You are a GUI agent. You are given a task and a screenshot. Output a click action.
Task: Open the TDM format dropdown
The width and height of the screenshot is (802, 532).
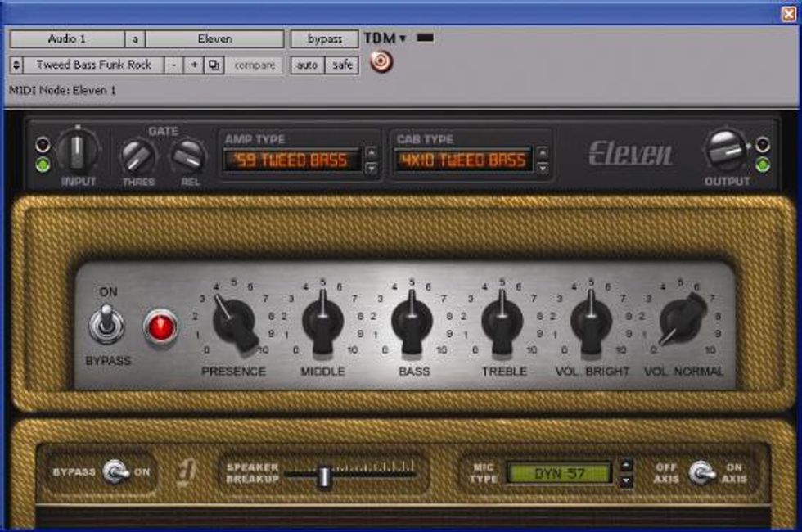(385, 38)
